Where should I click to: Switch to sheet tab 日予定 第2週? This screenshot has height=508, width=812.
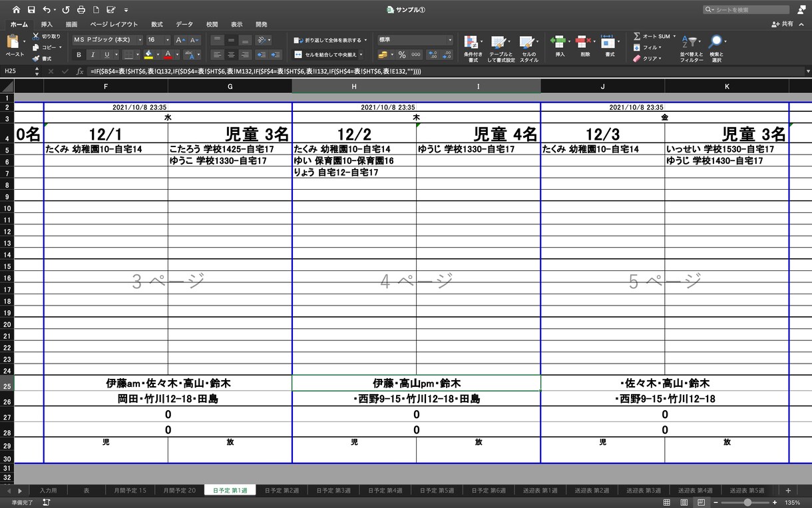click(282, 491)
